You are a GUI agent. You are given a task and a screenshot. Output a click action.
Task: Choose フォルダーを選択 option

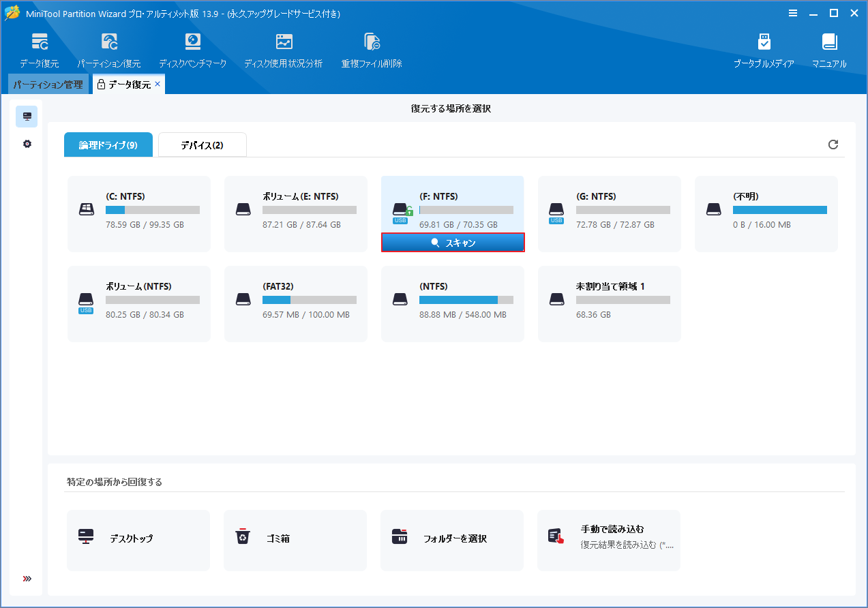tap(452, 540)
